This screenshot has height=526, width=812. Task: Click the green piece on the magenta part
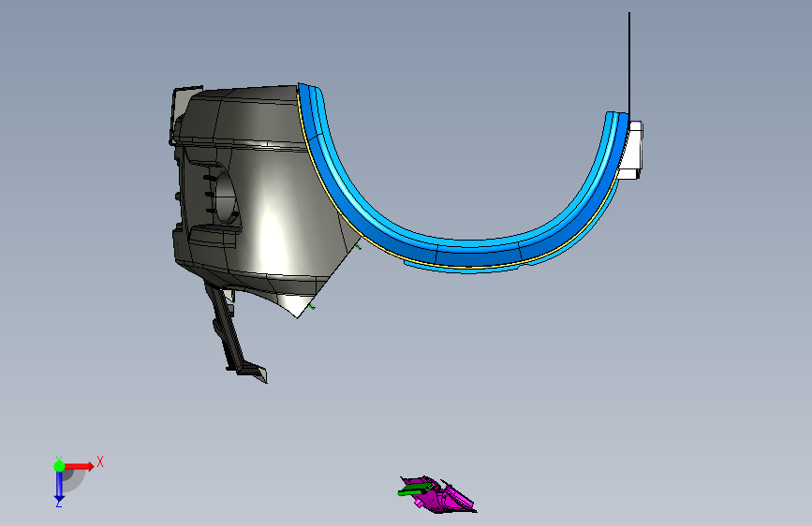[x=414, y=489]
